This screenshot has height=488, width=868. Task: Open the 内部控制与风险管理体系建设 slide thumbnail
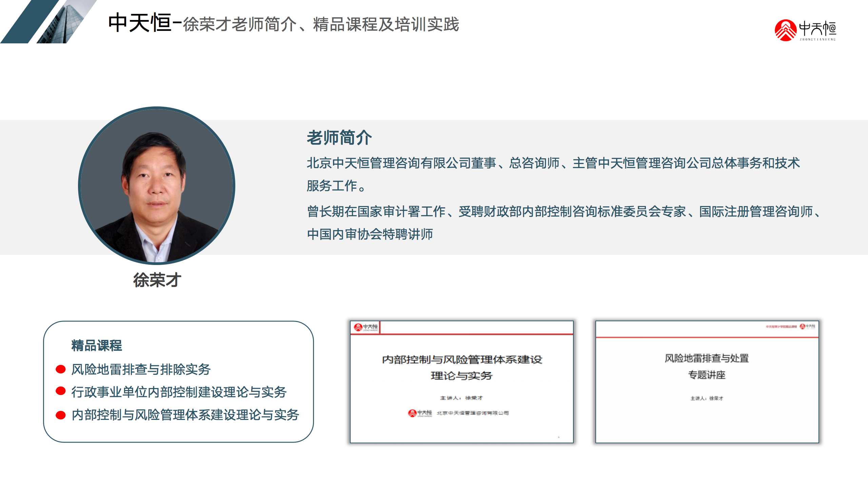tap(461, 382)
